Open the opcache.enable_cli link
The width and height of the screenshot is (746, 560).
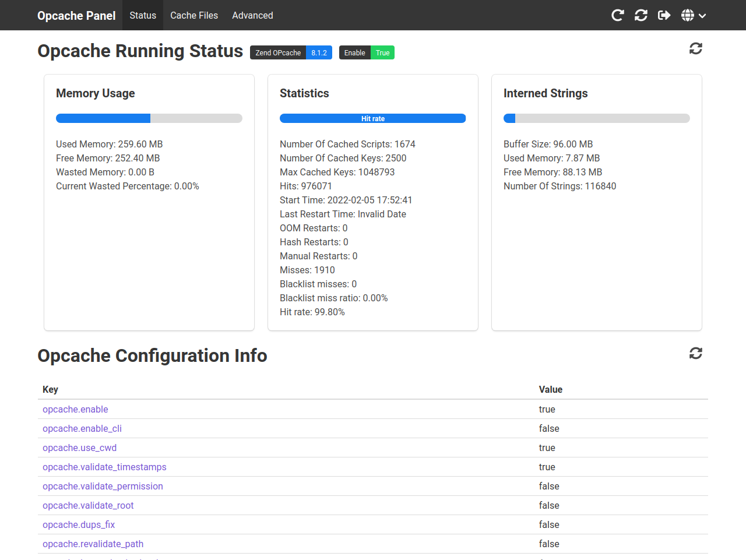pos(82,428)
